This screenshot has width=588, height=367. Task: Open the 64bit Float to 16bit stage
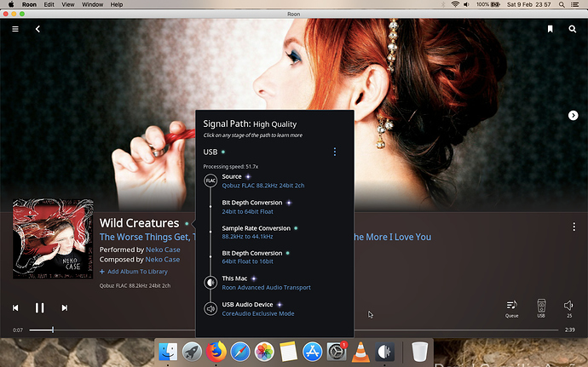tap(247, 261)
